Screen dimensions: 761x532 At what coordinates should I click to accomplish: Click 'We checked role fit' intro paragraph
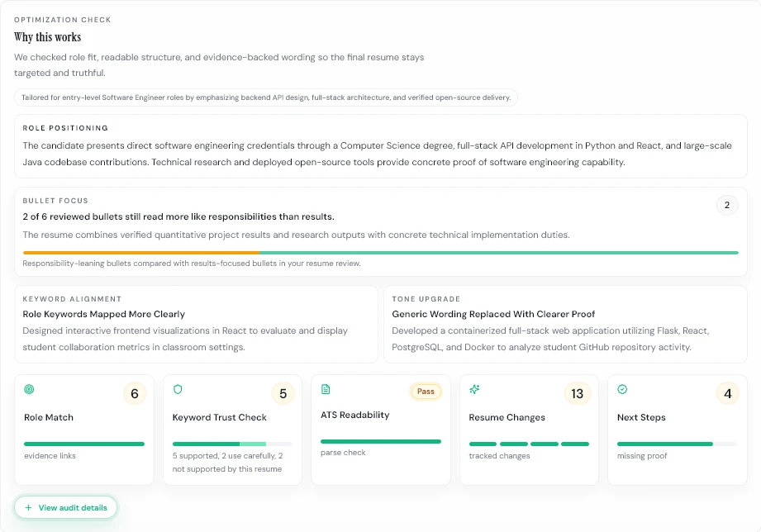coord(219,65)
